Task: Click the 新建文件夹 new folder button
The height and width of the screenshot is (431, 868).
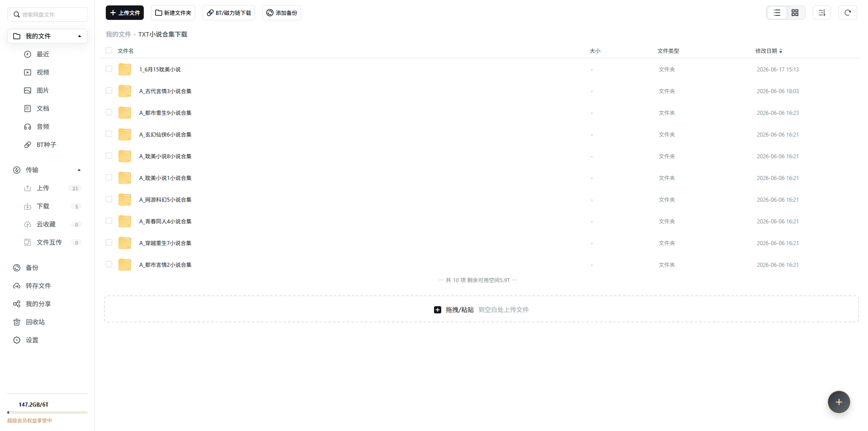Action: [x=173, y=13]
